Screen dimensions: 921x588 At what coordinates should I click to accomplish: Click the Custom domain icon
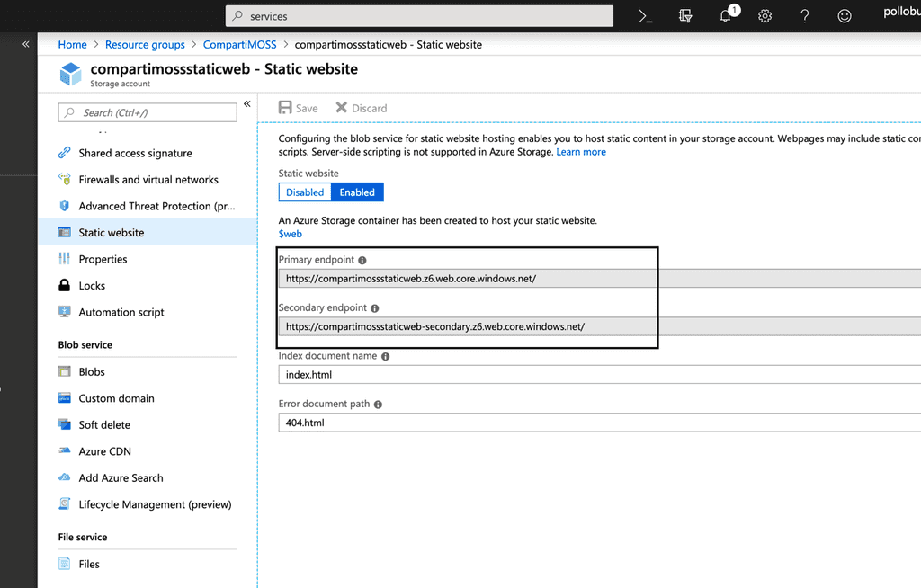(65, 397)
